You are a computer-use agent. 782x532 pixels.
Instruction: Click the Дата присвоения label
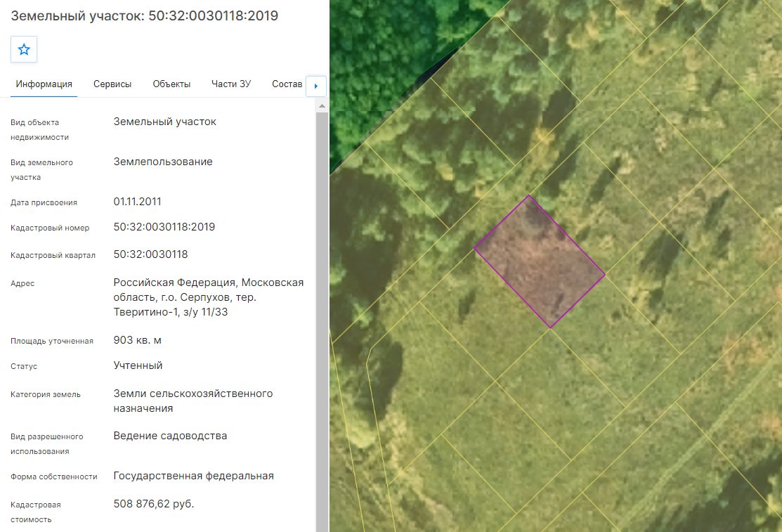point(44,202)
